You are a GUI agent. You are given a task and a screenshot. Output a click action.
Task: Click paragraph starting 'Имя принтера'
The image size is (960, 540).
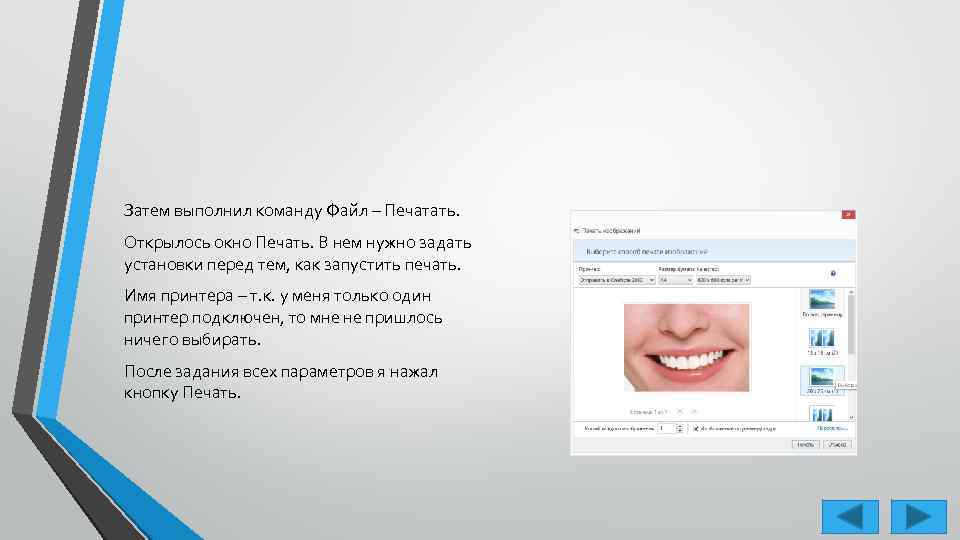[283, 317]
